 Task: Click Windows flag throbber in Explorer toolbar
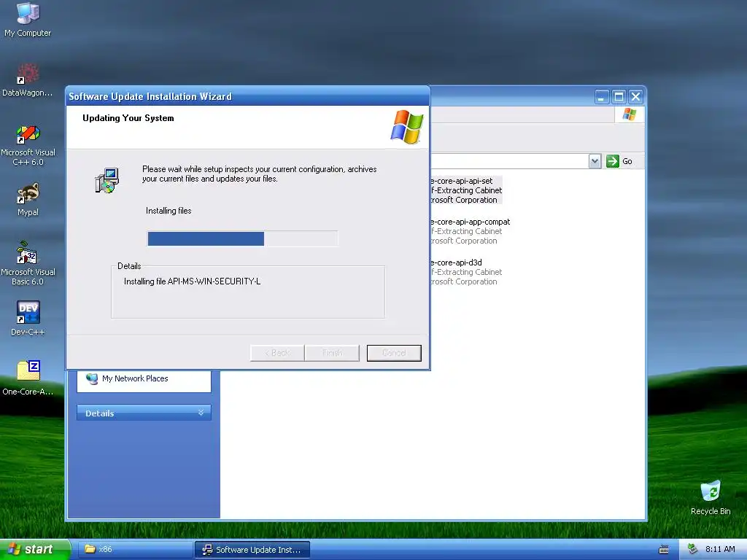(x=630, y=114)
